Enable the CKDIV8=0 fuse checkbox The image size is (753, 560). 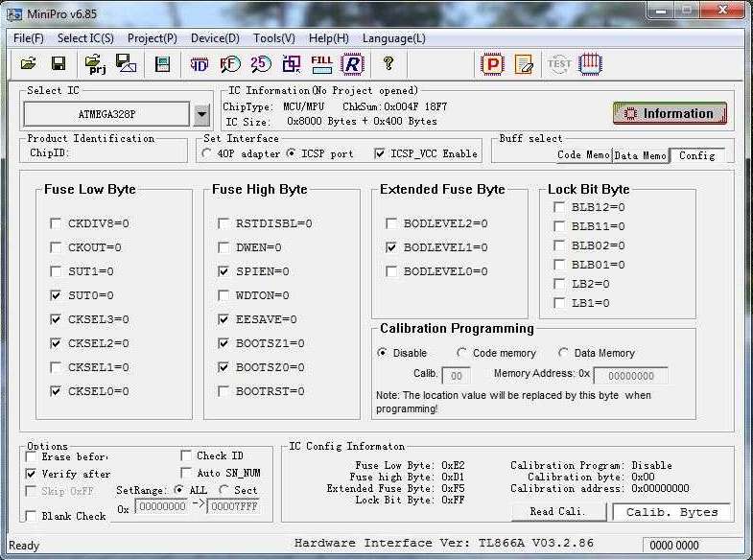(56, 223)
